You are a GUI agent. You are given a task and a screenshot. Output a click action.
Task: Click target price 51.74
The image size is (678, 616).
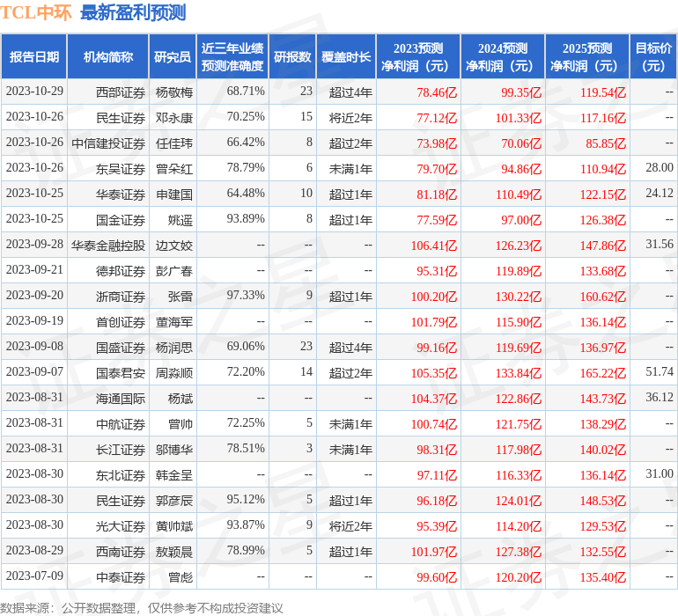660,371
